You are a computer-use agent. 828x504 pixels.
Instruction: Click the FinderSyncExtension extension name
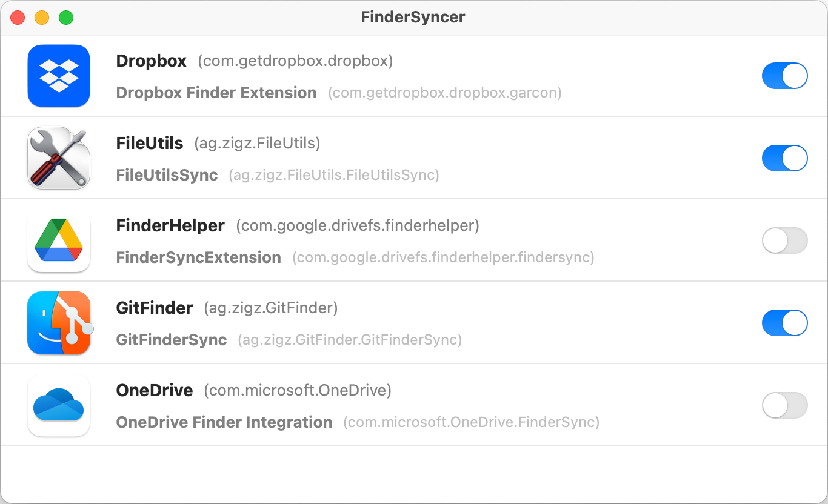199,257
